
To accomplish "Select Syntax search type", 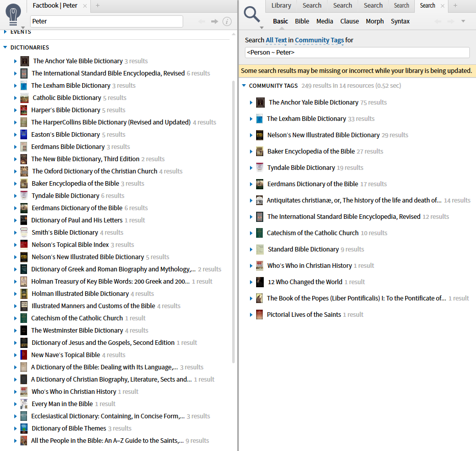I will (400, 21).
